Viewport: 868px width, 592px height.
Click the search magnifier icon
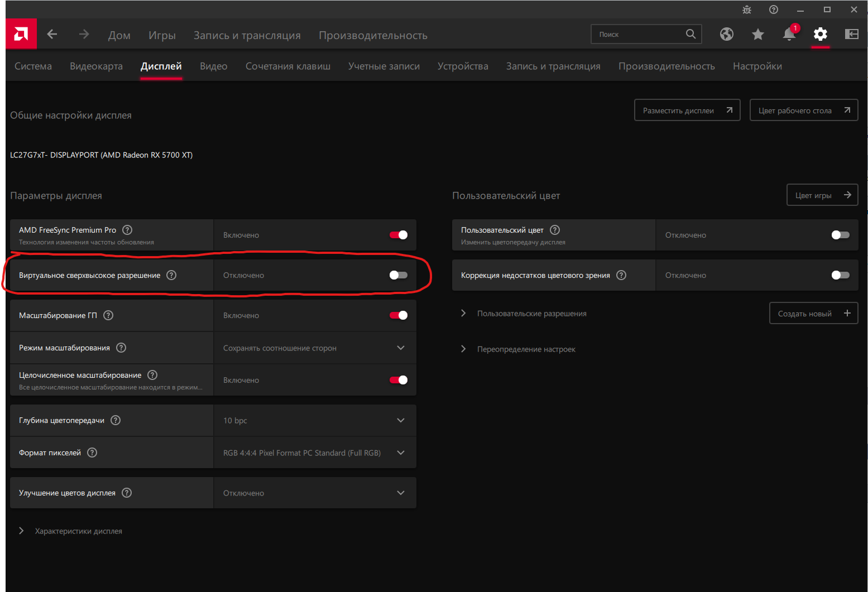(690, 34)
